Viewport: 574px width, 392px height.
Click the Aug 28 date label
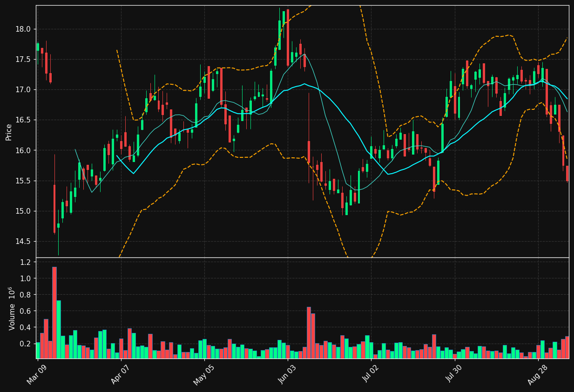[x=537, y=374]
